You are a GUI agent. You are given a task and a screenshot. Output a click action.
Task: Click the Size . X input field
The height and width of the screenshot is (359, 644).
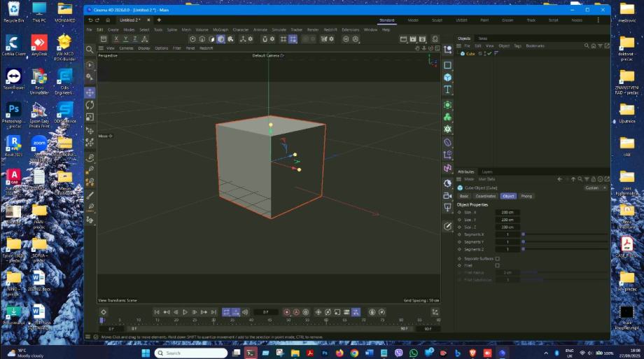pyautogui.click(x=507, y=212)
